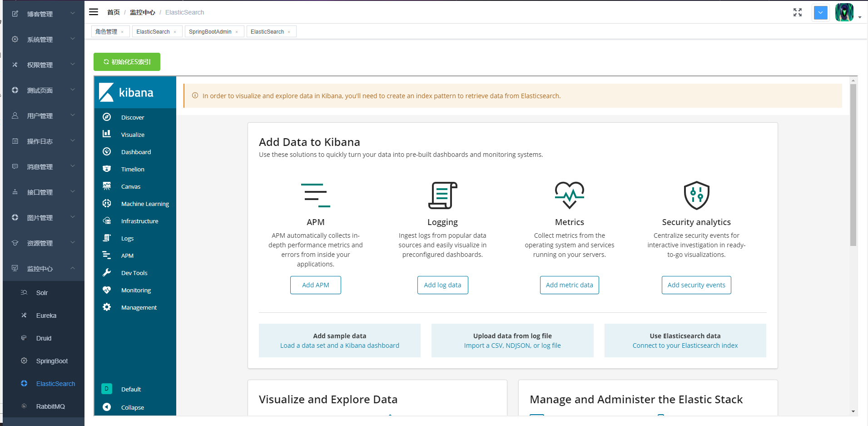Toggle fullscreen with the expand icon

click(798, 12)
